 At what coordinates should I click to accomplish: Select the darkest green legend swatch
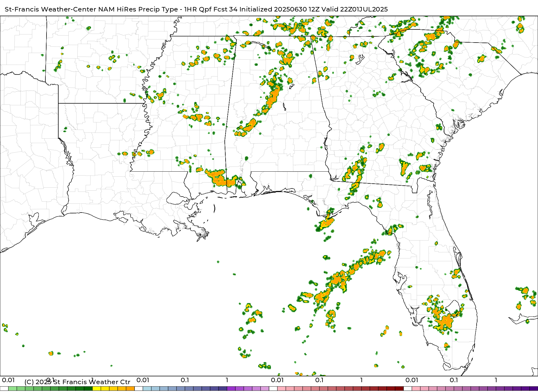coord(88,389)
